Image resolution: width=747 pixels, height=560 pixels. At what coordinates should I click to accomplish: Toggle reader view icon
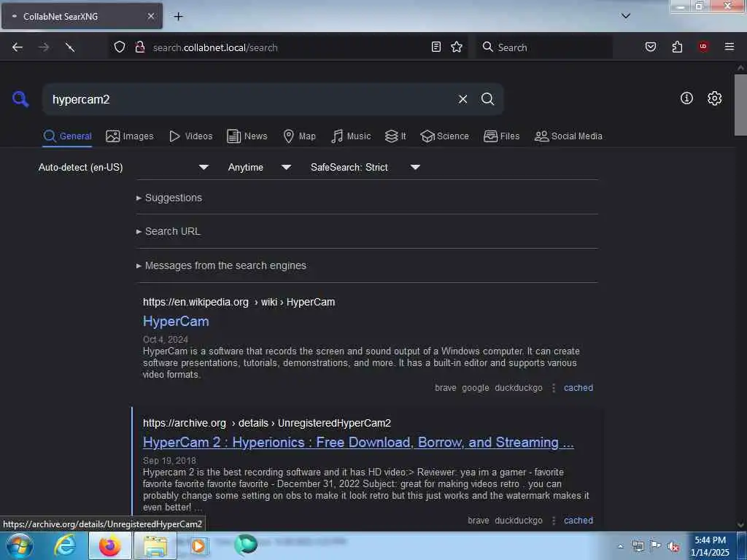[x=436, y=47]
